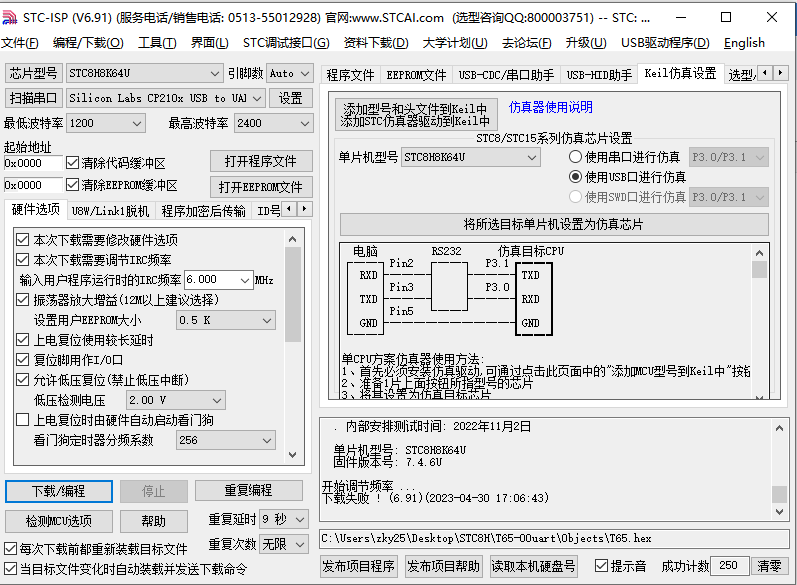This screenshot has width=797, height=585.
Task: Switch to USB-CDC/串口助手 tab
Action: point(506,75)
